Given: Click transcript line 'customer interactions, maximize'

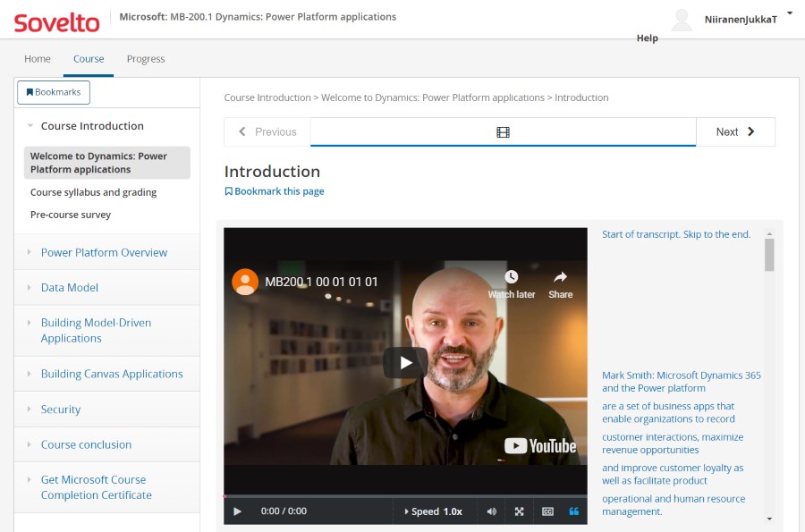Looking at the screenshot, I should pos(673,443).
